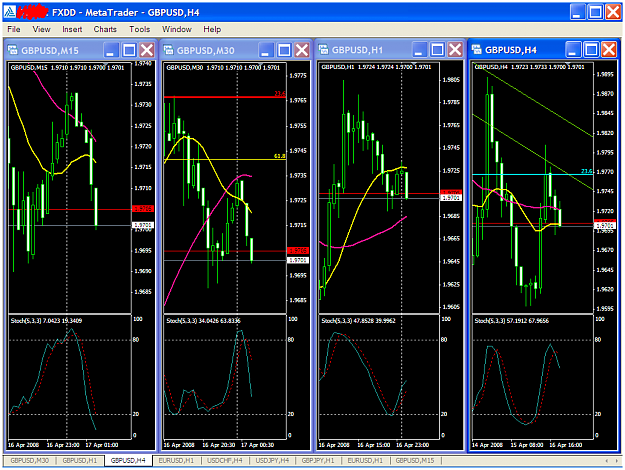Minimize the GBPUSD,H1 chart window
625x470 pixels.
[419, 50]
